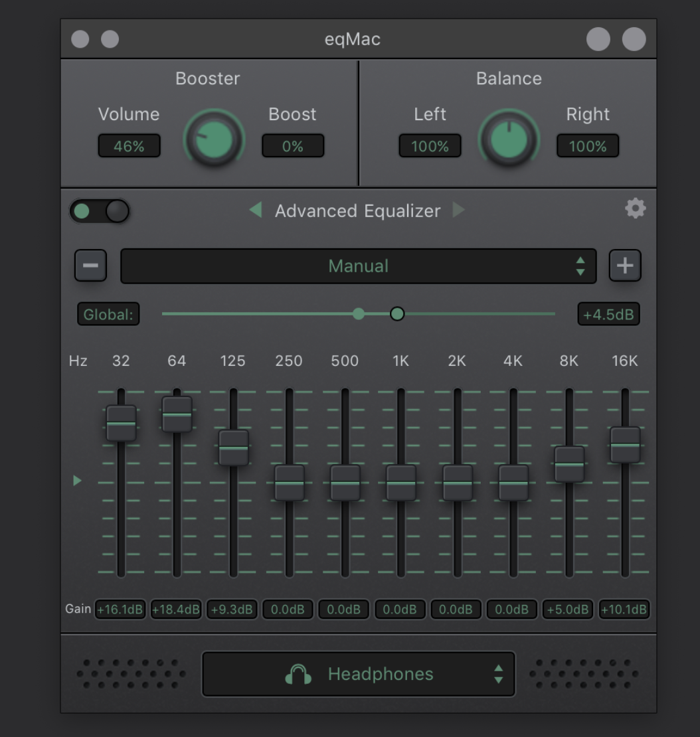Click the 500 Hz band fader
Image resolution: width=700 pixels, height=737 pixels.
click(x=345, y=483)
